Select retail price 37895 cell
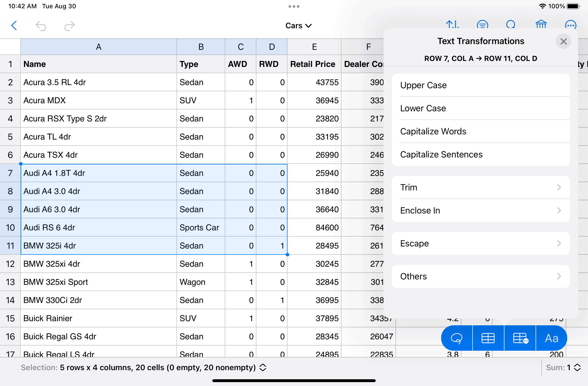The height and width of the screenshot is (386, 588). [x=314, y=318]
